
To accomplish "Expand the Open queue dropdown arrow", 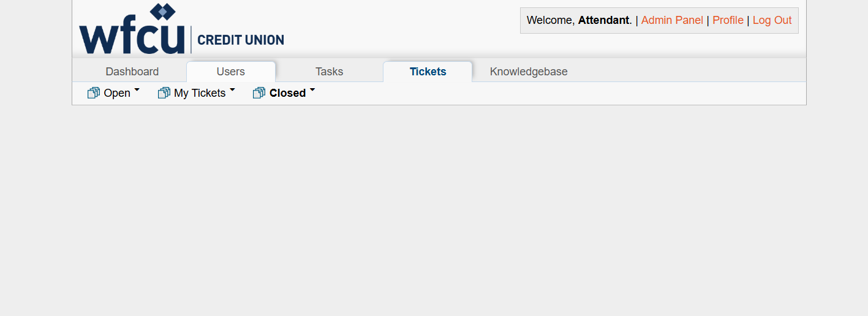I will coord(137,90).
